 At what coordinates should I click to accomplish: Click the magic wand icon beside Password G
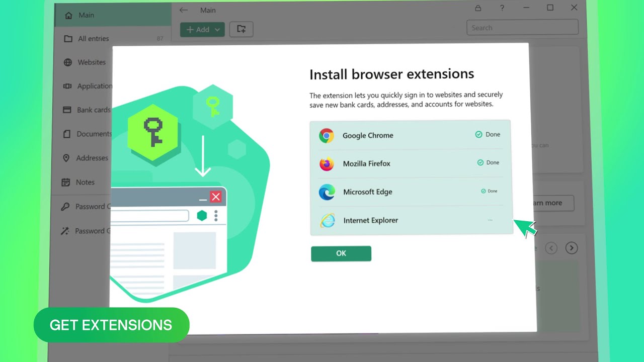64,231
